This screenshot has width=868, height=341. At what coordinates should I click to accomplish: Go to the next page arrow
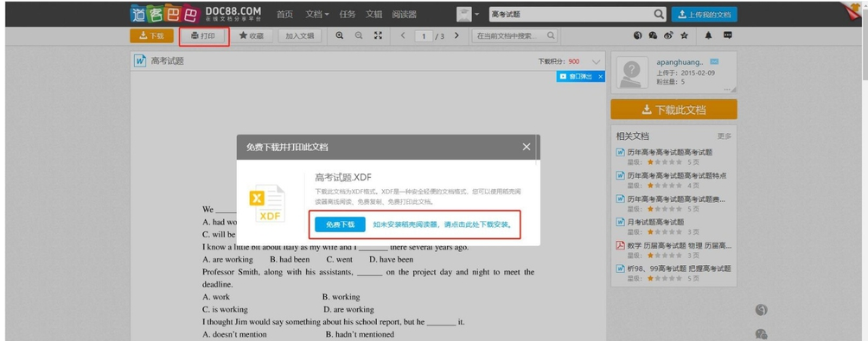pos(456,35)
